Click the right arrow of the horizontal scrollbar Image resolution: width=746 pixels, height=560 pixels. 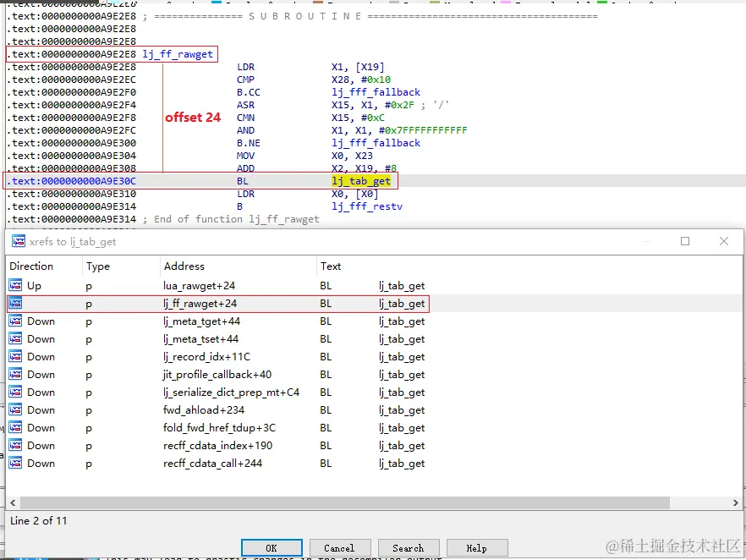[735, 502]
